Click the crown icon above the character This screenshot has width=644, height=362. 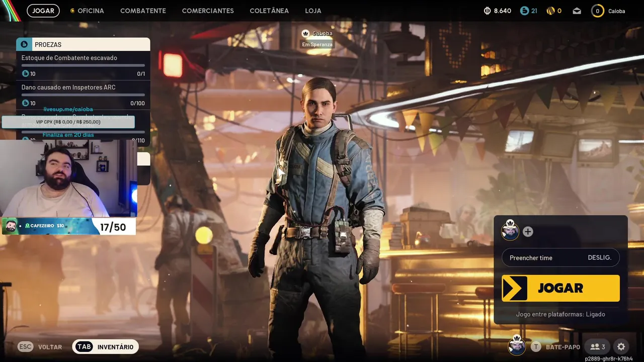[305, 33]
